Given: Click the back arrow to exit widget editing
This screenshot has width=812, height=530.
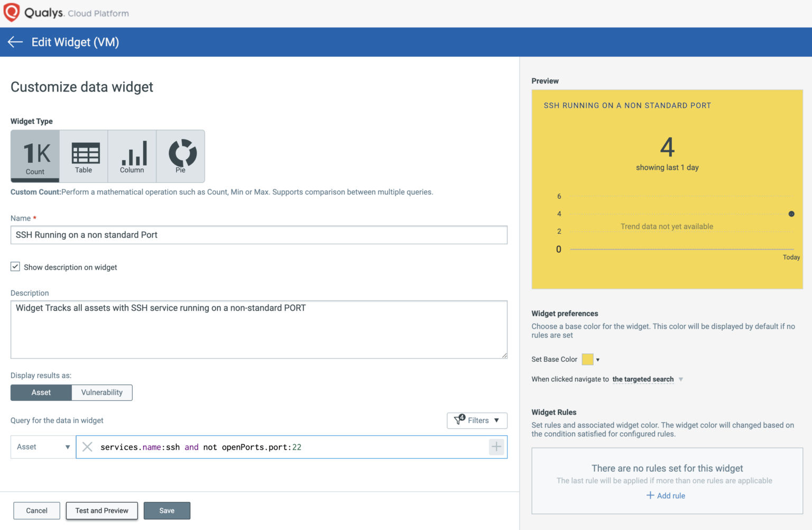Looking at the screenshot, I should 14,42.
